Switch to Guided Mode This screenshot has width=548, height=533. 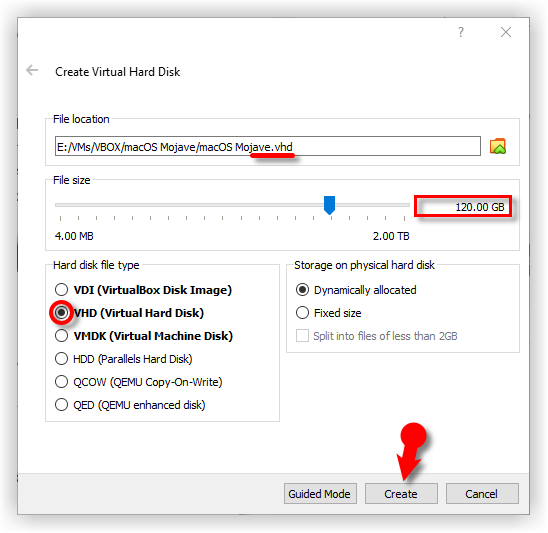pyautogui.click(x=320, y=494)
